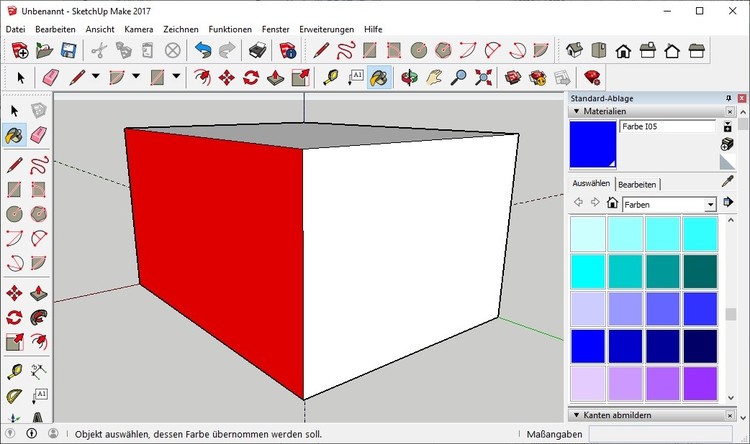This screenshot has width=750, height=444.
Task: Click the material name field Farbe I05
Action: (668, 126)
